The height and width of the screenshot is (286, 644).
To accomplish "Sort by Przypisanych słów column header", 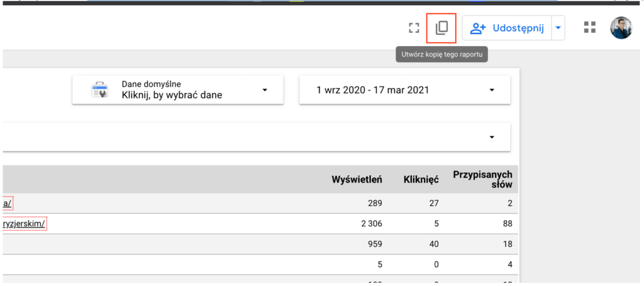I will pyautogui.click(x=482, y=179).
